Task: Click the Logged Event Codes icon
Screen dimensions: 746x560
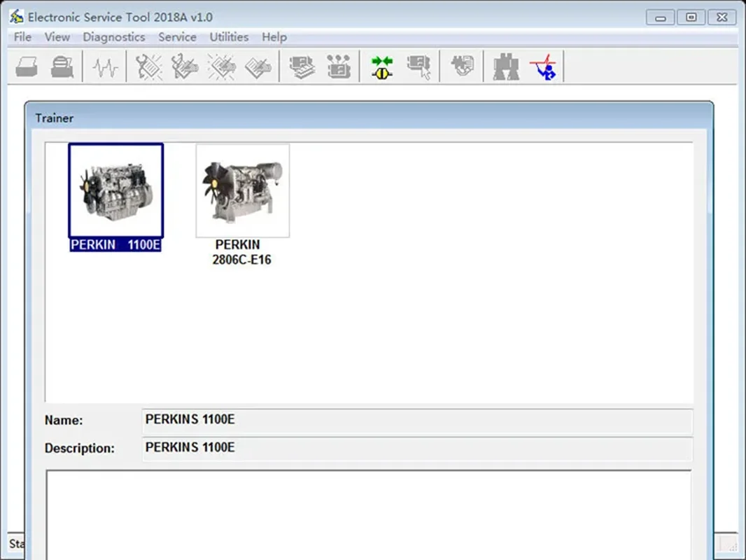Action: pos(258,66)
